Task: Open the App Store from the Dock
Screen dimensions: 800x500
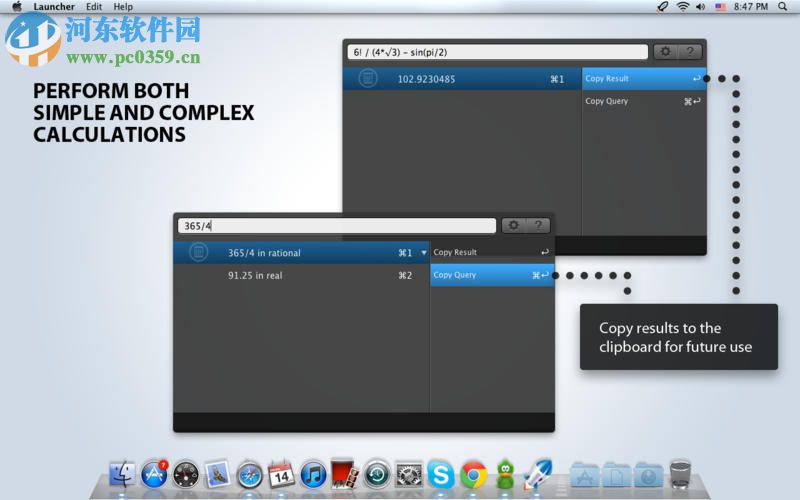Action: pos(154,474)
